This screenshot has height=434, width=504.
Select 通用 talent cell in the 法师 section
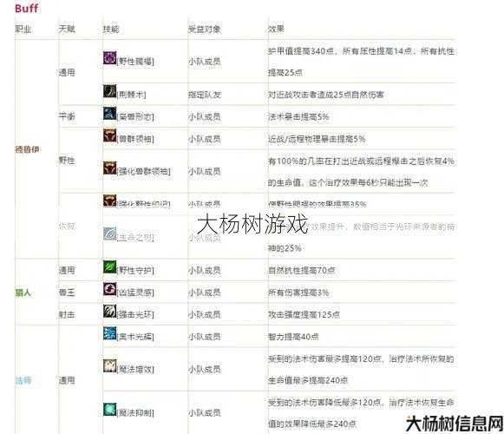67,380
